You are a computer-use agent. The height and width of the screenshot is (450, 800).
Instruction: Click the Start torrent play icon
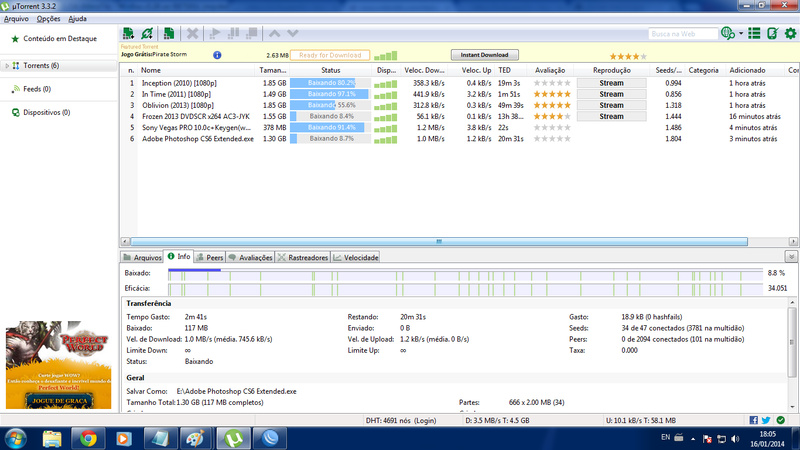click(215, 34)
